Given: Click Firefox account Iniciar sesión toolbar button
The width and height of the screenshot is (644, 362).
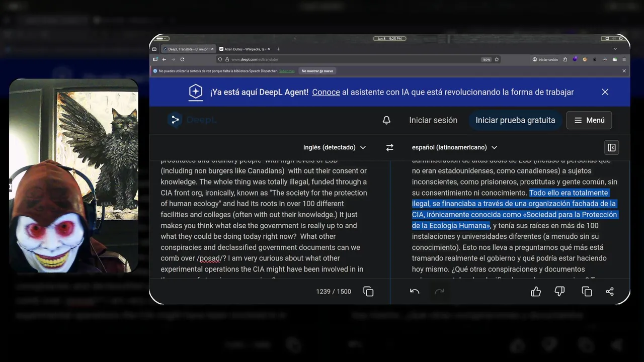Looking at the screenshot, I should [545, 59].
